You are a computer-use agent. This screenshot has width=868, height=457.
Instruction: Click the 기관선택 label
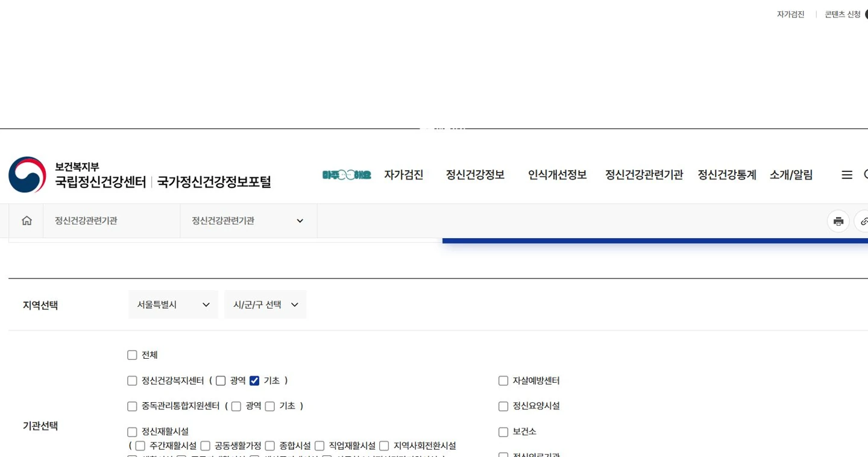point(40,426)
